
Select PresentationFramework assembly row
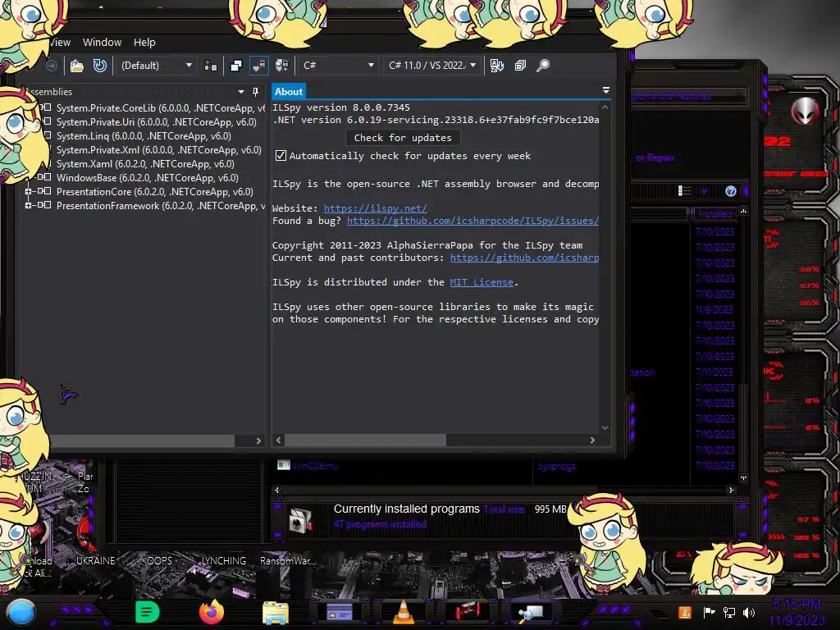(160, 206)
